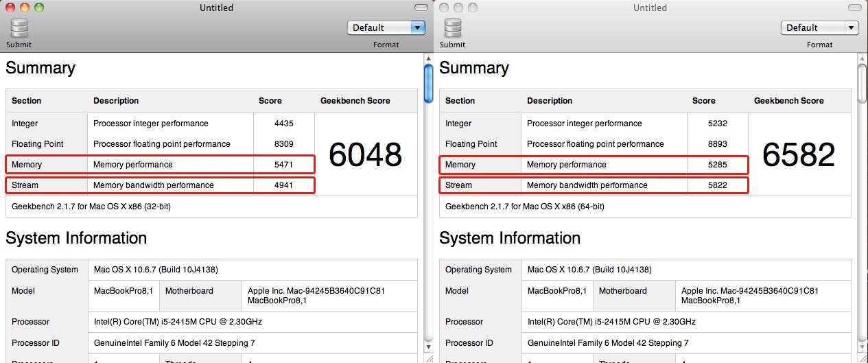This screenshot has width=868, height=363.
Task: Click 'Integer' section label in left window
Action: click(25, 124)
